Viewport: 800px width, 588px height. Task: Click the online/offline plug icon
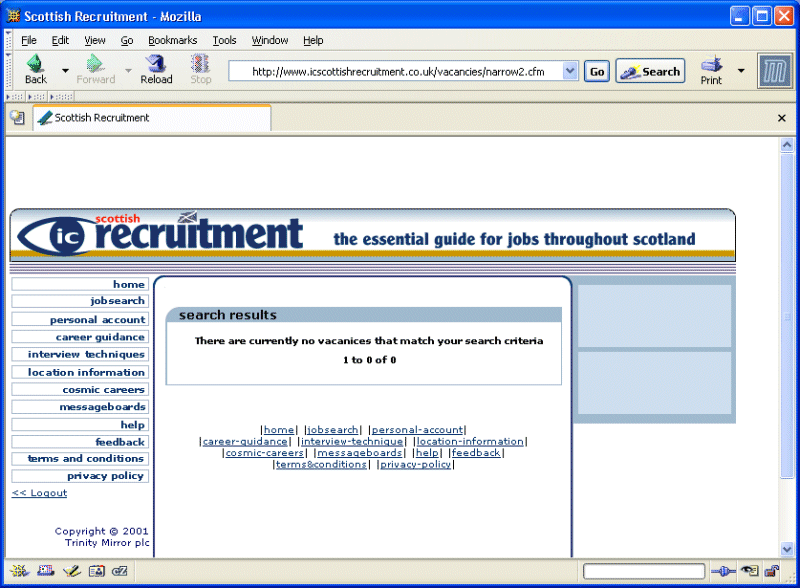(723, 571)
